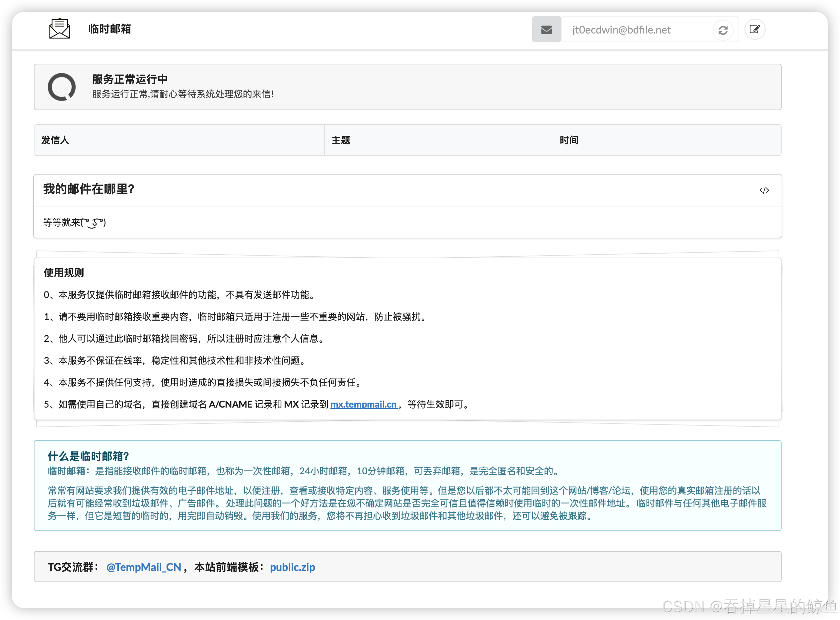Click the 时间 column header
840x620 pixels.
point(569,140)
